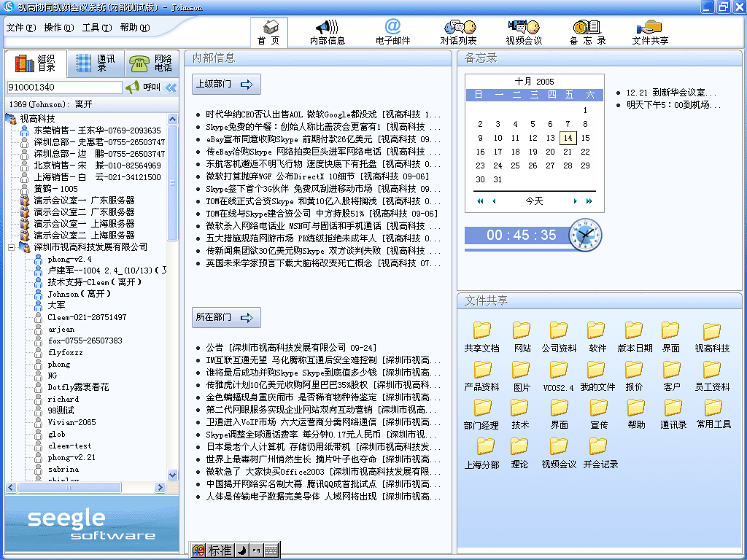Open the 图片 folder
Viewport: 747px width, 560px height.
[521, 376]
